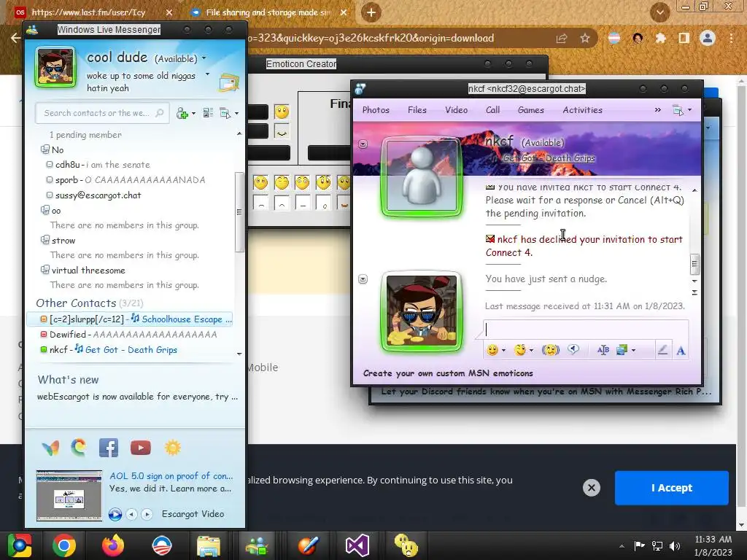This screenshot has height=560, width=747.
Task: Select contact Dewified
Action: (x=128, y=334)
